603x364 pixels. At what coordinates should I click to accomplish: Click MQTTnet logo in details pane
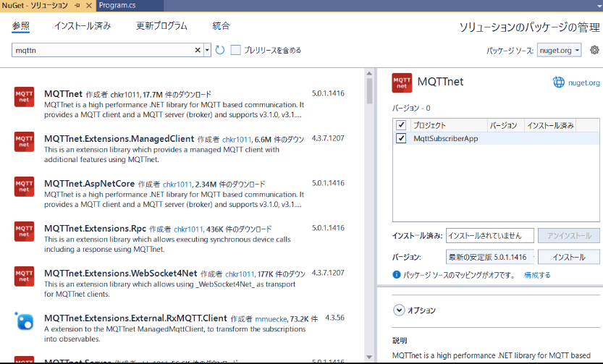[x=402, y=83]
